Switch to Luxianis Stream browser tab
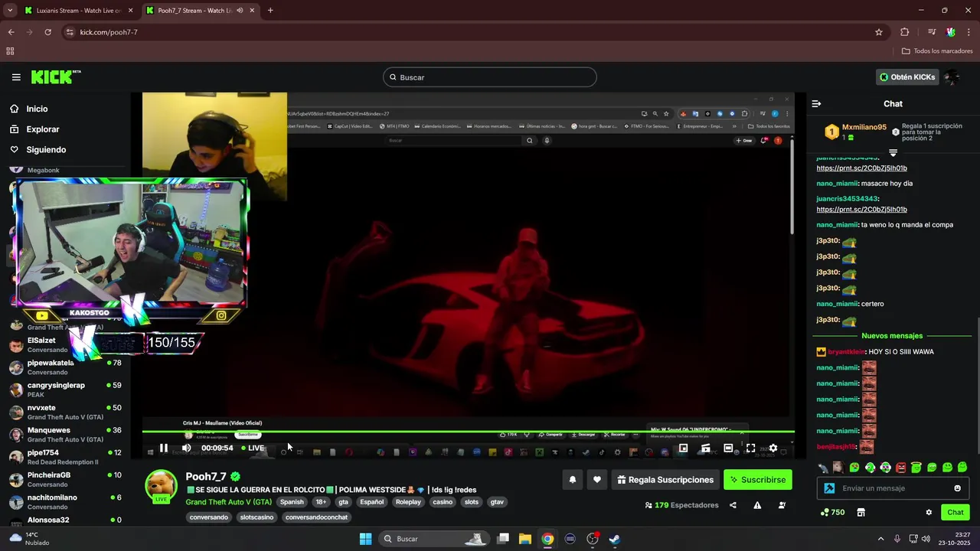This screenshot has height=551, width=980. pos(79,11)
